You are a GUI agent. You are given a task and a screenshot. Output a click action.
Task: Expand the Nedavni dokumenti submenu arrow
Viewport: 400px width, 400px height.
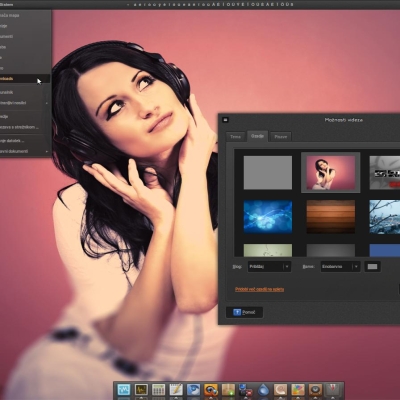pyautogui.click(x=47, y=151)
